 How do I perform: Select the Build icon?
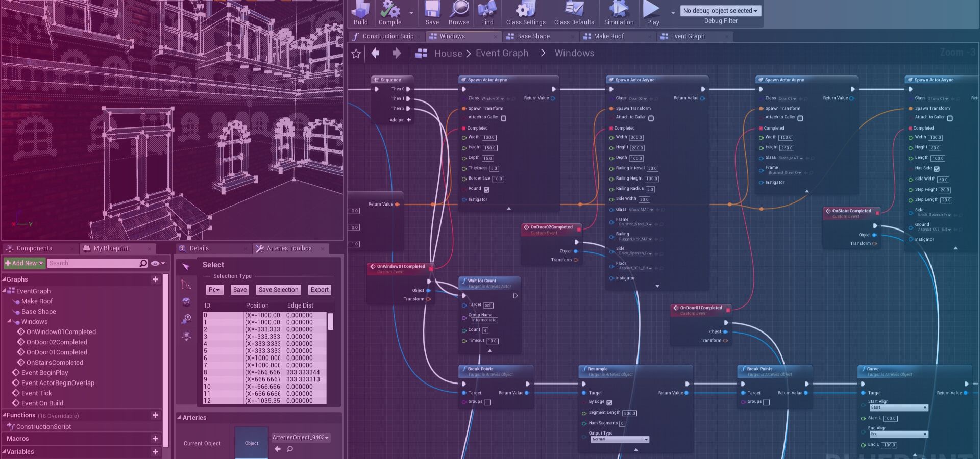(361, 13)
